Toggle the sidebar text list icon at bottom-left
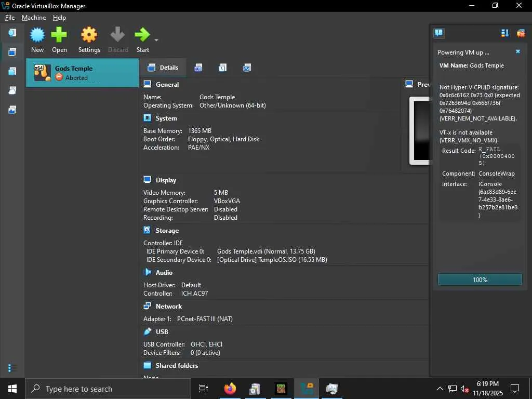Viewport: 532px width, 399px height. click(12, 368)
